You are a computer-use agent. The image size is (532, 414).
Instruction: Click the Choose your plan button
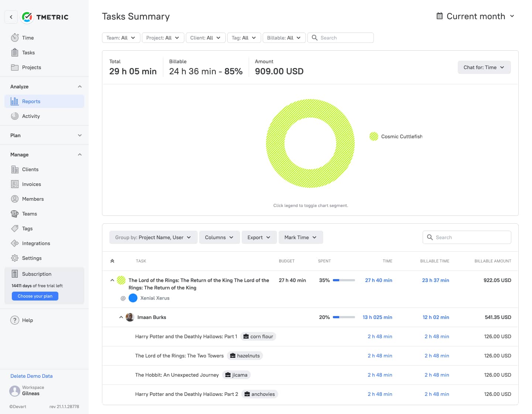click(35, 296)
